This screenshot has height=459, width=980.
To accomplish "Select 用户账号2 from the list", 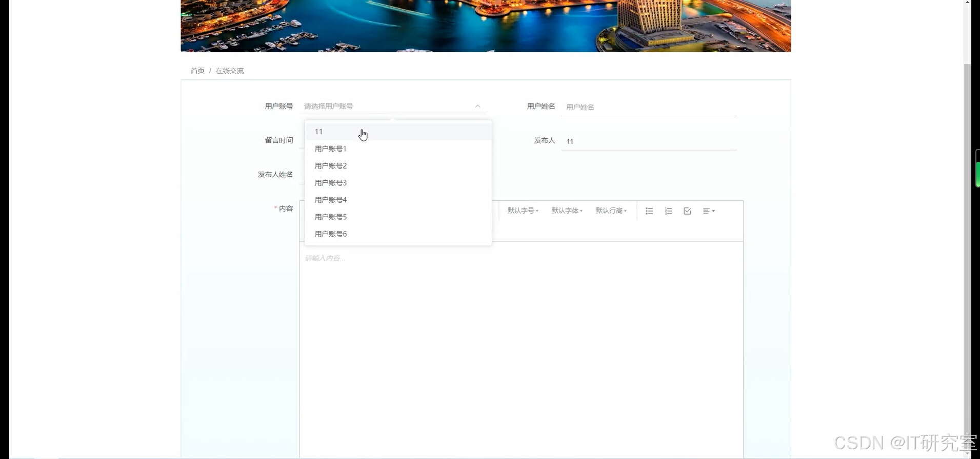I will coord(398,165).
